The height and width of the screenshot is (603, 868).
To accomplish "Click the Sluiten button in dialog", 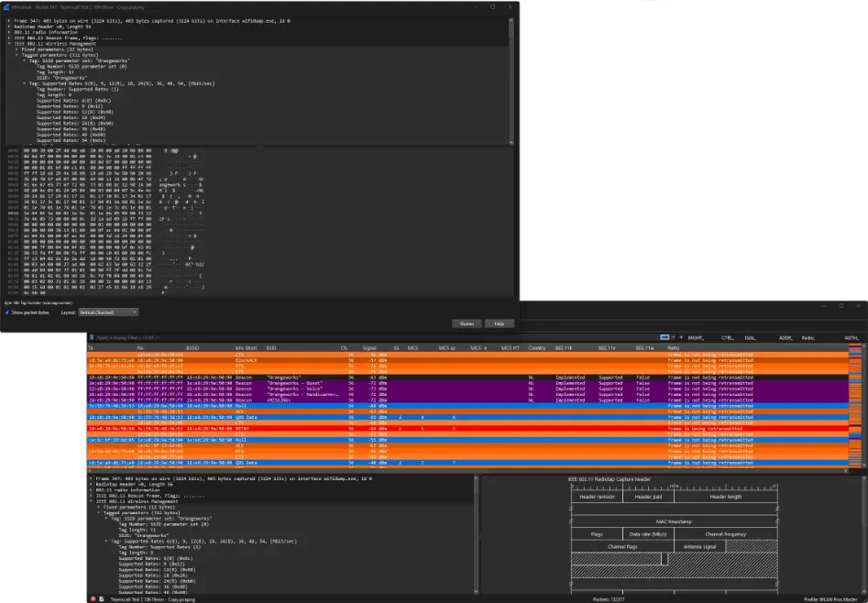I will coord(466,323).
